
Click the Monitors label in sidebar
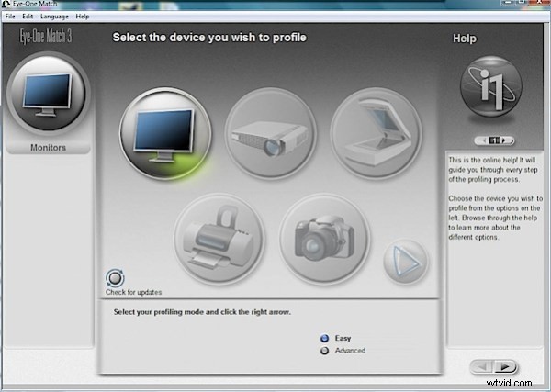48,148
